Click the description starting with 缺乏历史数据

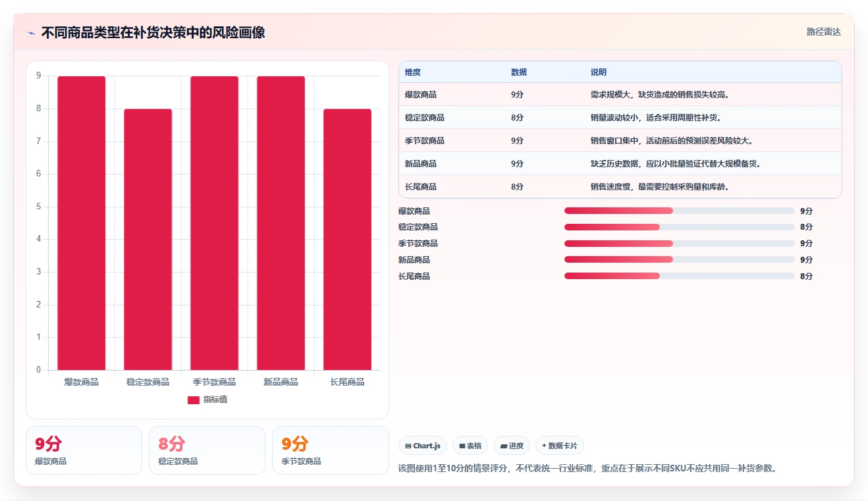676,164
